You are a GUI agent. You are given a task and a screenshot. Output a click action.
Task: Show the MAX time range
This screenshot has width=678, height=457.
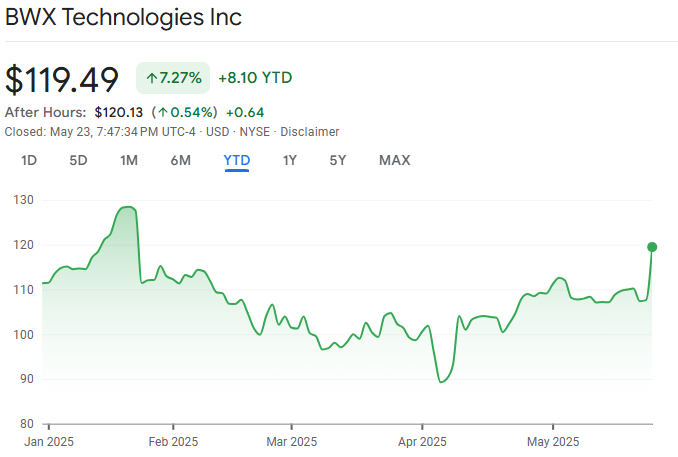click(x=394, y=160)
